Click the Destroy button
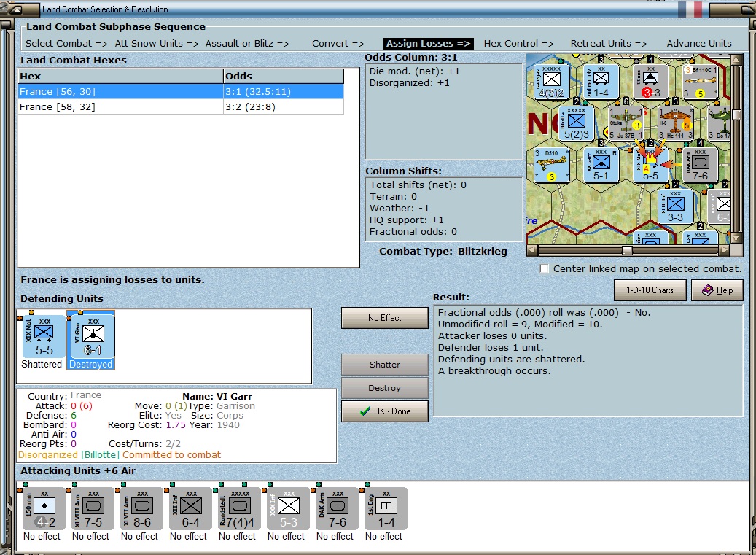The width and height of the screenshot is (756, 555). pyautogui.click(x=385, y=388)
